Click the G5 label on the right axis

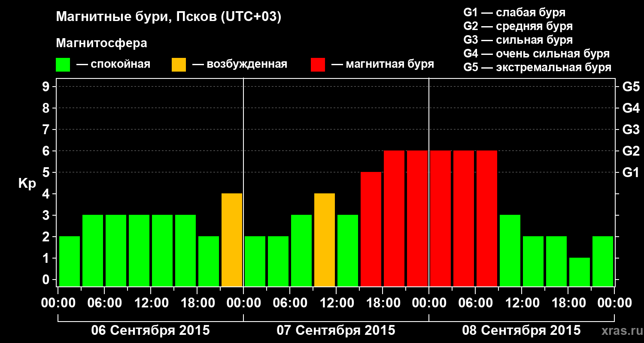click(631, 87)
